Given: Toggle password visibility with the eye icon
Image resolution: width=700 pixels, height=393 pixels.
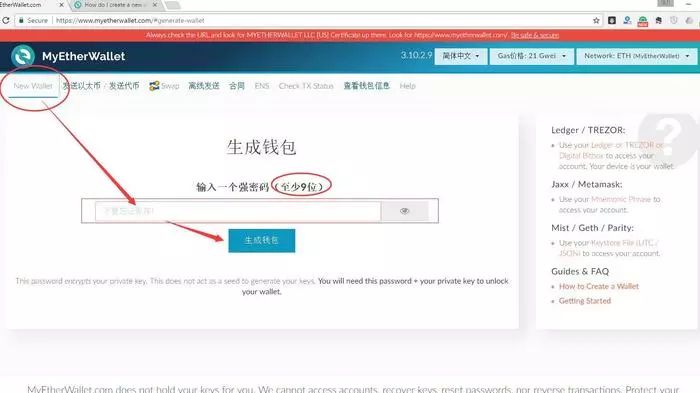Looking at the screenshot, I should (405, 211).
